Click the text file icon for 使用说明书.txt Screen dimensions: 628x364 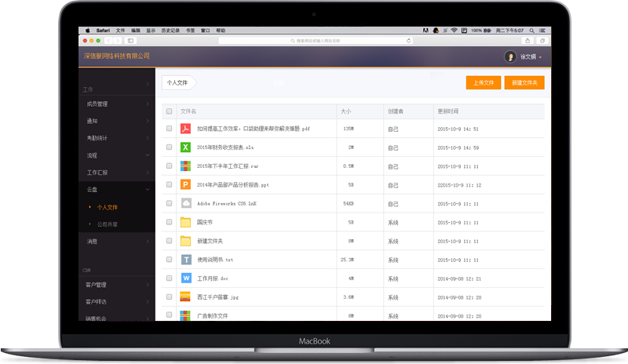(186, 260)
